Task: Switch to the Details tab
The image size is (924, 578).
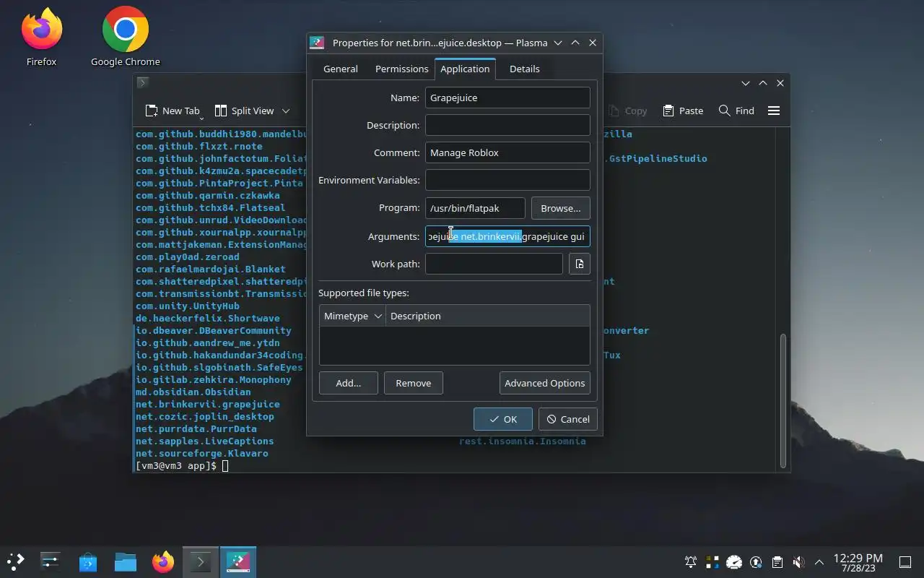Action: click(x=525, y=69)
